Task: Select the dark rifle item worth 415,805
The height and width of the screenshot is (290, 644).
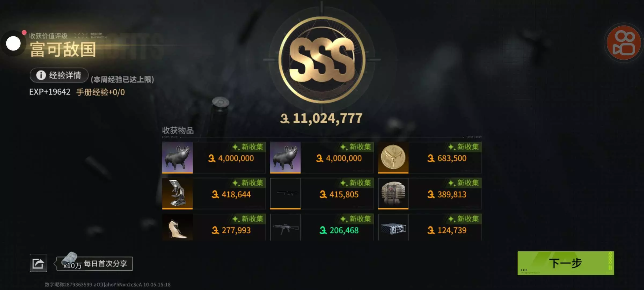Action: tap(285, 194)
